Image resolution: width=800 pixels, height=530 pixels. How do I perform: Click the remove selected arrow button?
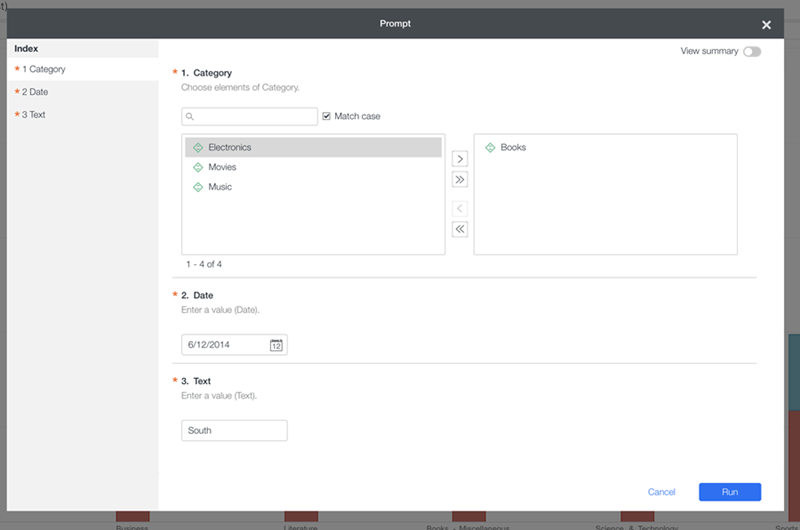[460, 208]
